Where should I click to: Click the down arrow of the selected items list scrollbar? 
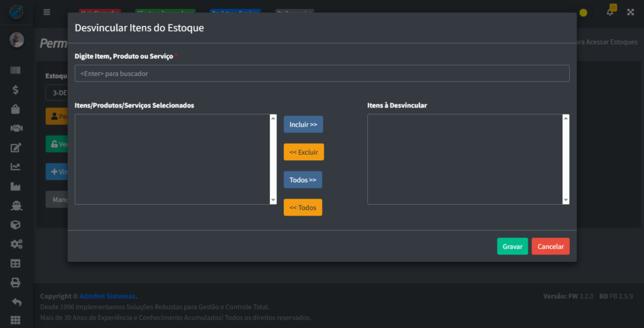pos(273,200)
